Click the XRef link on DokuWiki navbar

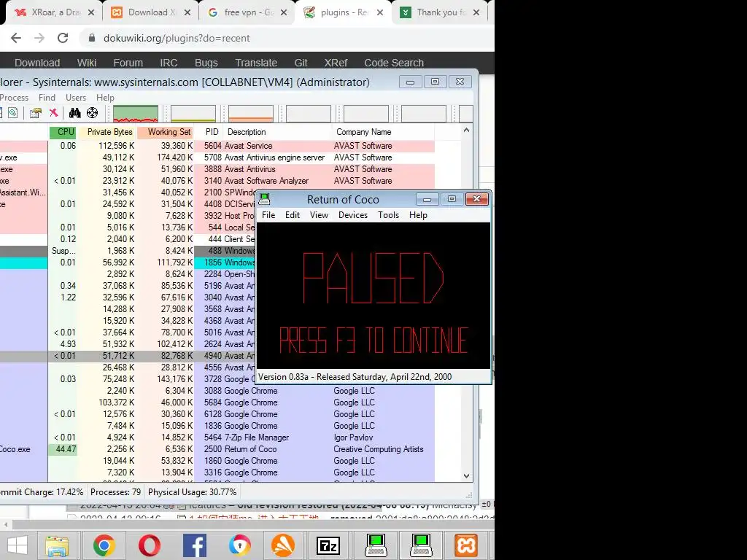[x=336, y=63]
